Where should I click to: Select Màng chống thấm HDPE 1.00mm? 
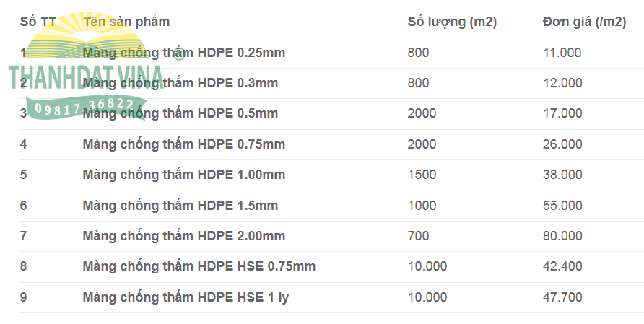click(x=183, y=175)
